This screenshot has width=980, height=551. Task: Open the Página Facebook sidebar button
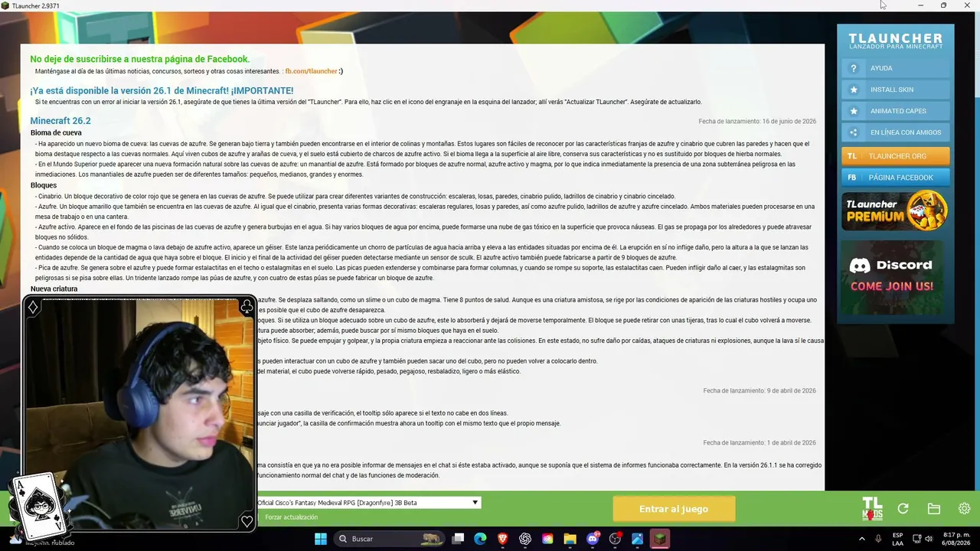pos(896,178)
